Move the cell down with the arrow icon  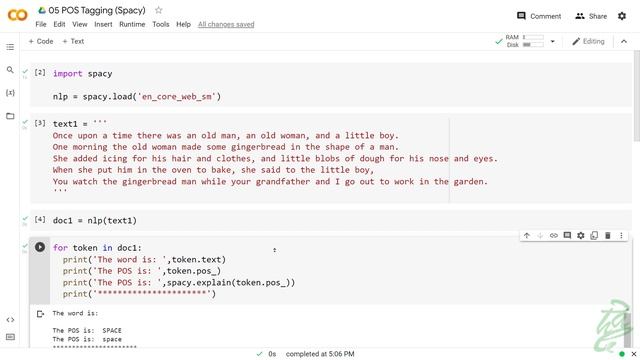pos(540,236)
